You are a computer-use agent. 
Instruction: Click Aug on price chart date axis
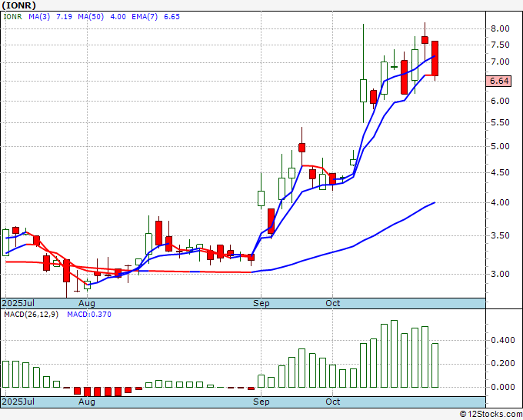coord(87,303)
